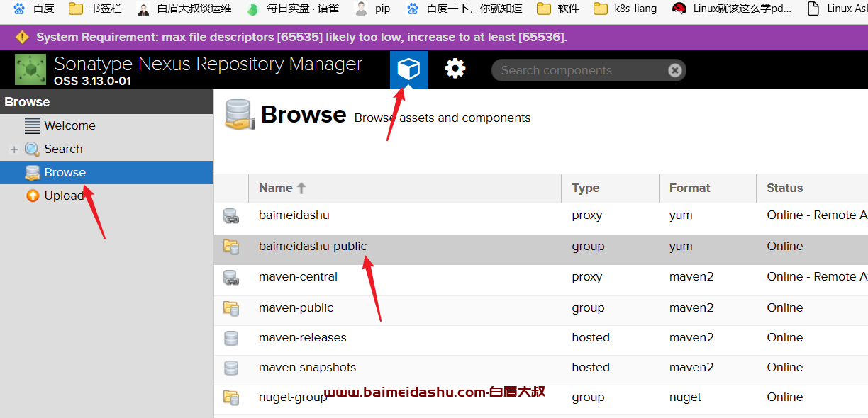Sort by the Type column header
The width and height of the screenshot is (868, 418).
610,188
